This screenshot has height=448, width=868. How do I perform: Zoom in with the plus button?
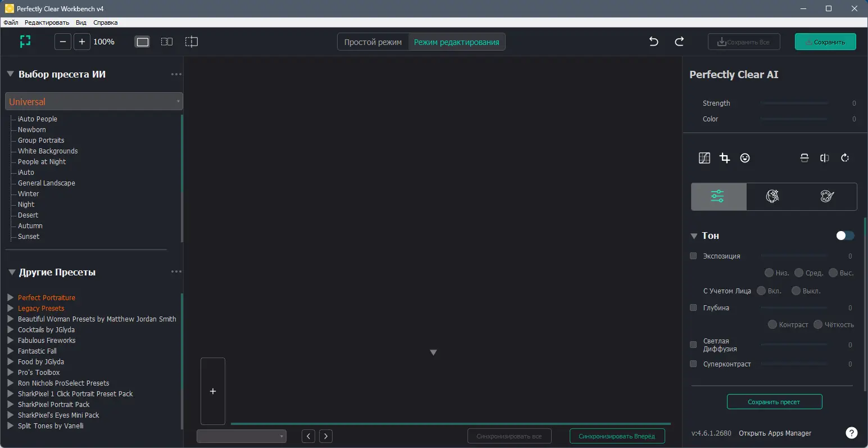(82, 42)
